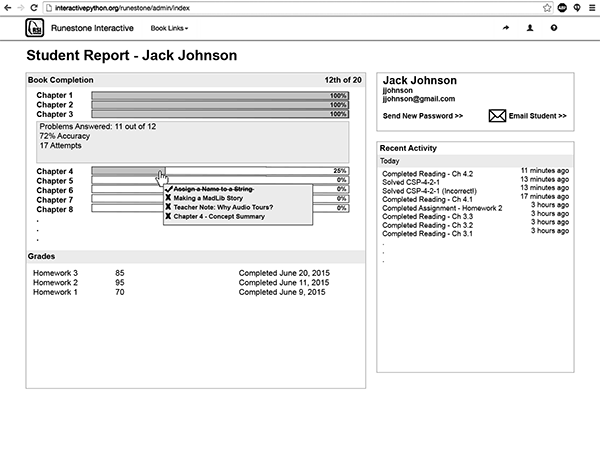Click the Runestone Interactive logo

pyautogui.click(x=34, y=28)
